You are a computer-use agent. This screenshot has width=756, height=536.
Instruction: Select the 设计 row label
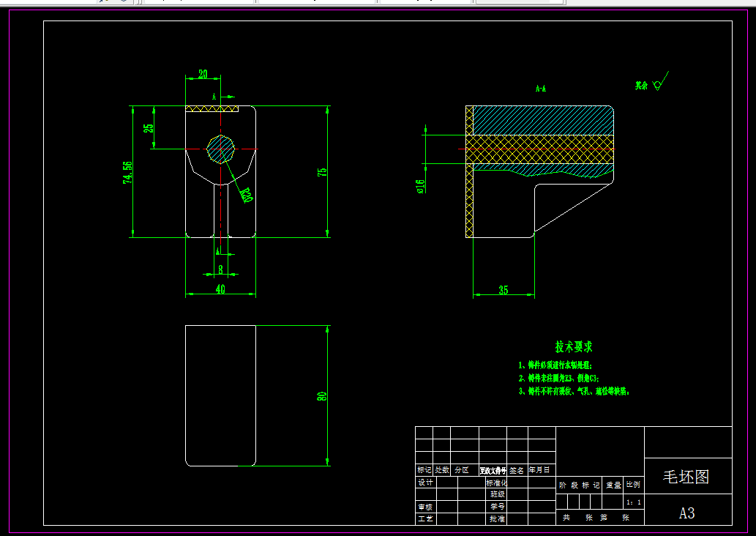(426, 482)
